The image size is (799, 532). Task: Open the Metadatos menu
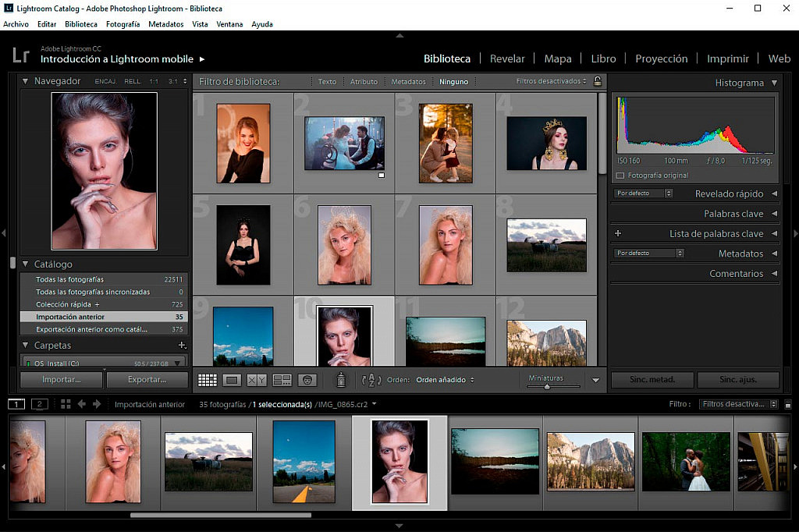point(165,24)
